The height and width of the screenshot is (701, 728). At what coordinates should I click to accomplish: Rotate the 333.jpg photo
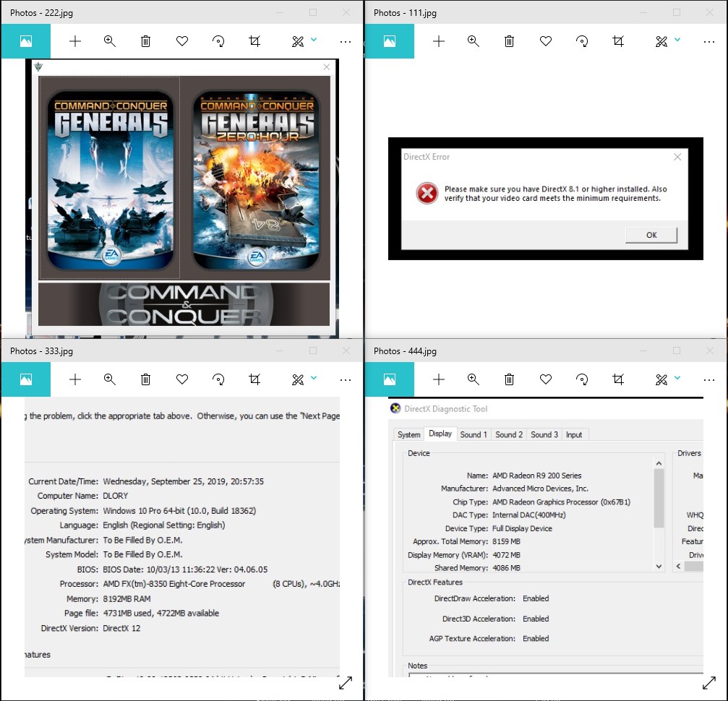218,379
